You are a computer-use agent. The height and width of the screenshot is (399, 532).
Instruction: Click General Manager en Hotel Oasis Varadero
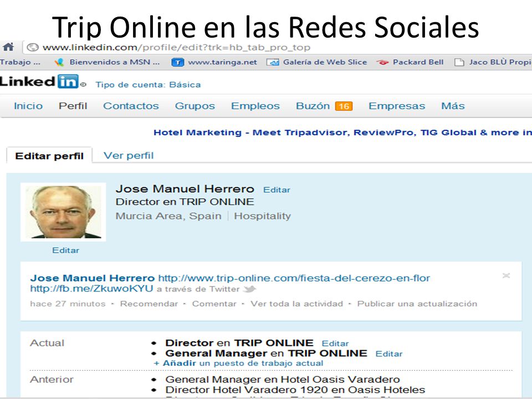283,379
